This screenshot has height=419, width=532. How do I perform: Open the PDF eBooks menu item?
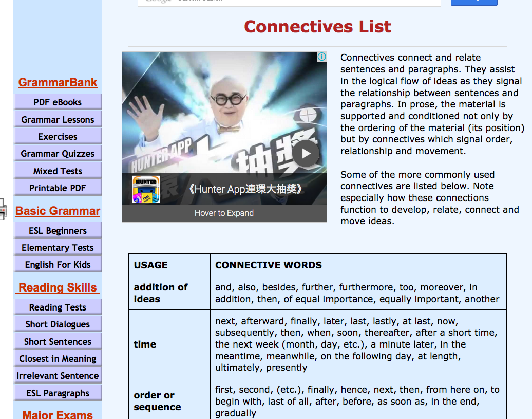pos(58,102)
